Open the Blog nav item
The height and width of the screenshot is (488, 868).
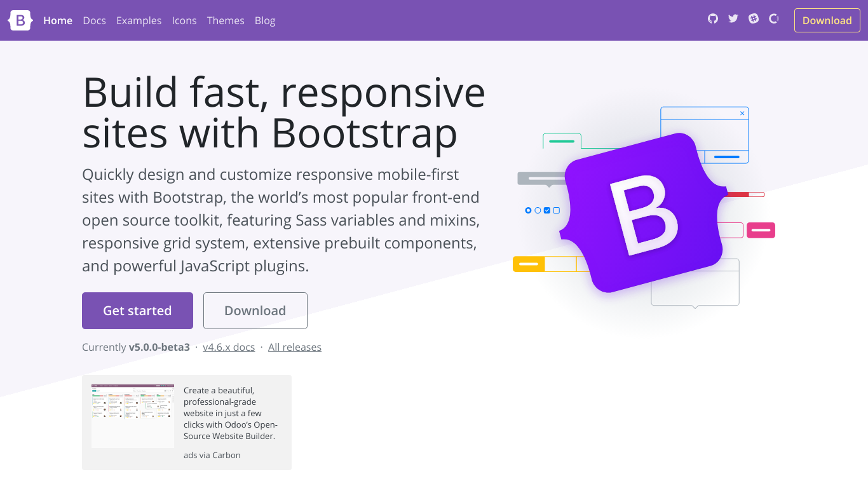(265, 20)
